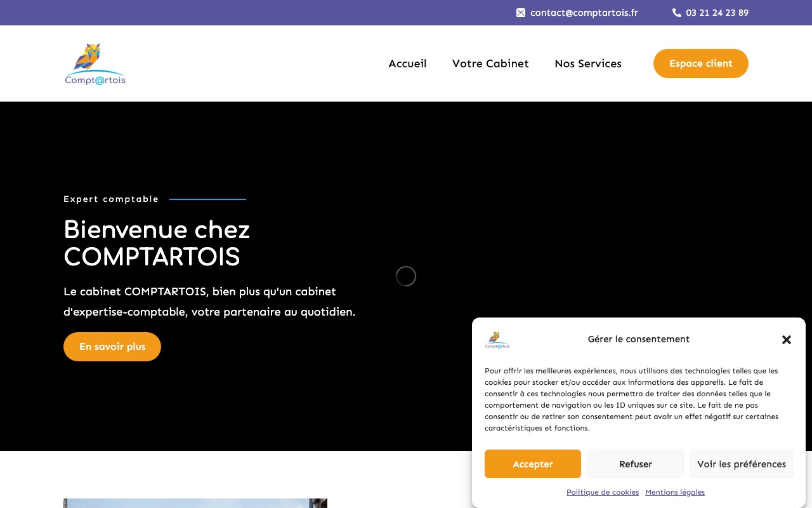Go to the Accueil menu item
The image size is (812, 508).
click(407, 63)
